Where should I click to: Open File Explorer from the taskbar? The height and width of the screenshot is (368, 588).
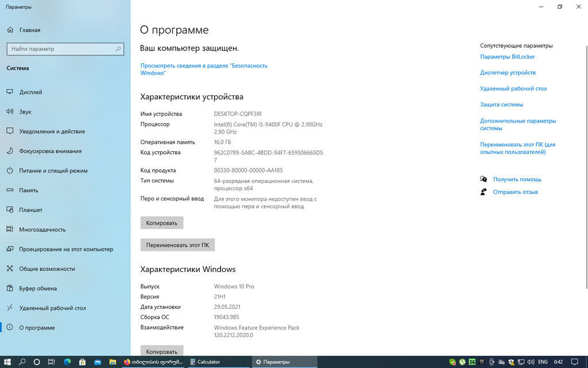(113, 362)
